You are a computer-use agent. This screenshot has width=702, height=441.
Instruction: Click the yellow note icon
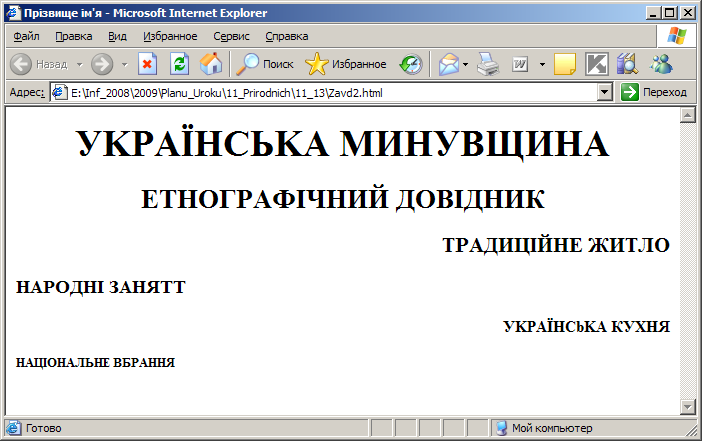click(565, 64)
